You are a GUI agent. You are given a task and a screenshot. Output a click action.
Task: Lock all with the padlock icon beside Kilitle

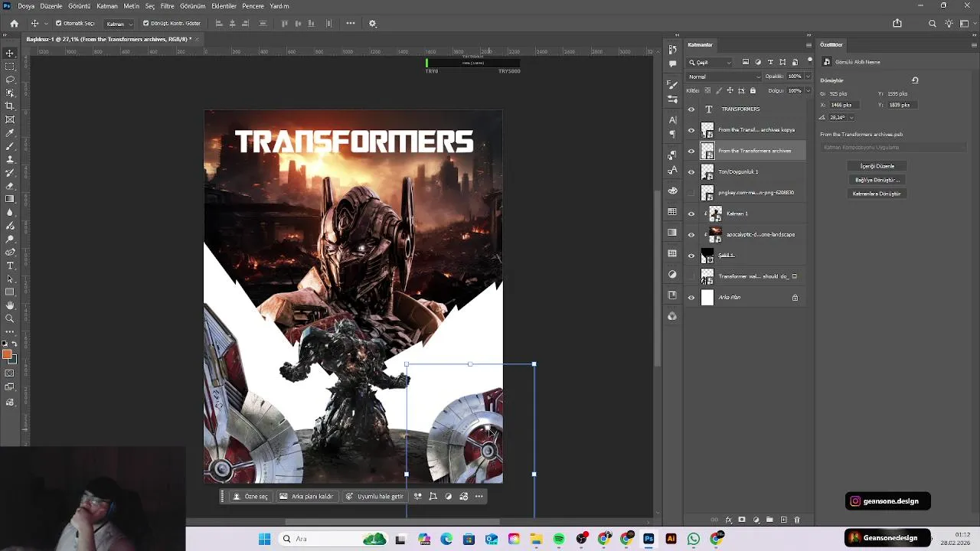(x=753, y=90)
